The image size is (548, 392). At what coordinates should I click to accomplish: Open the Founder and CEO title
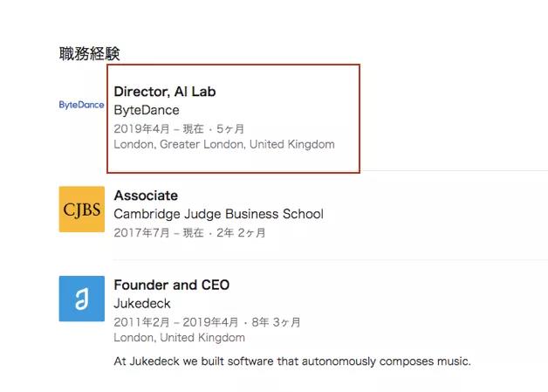[x=172, y=285]
